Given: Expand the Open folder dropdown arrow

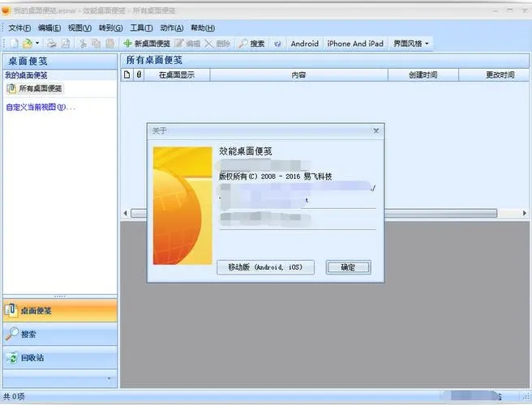Looking at the screenshot, I should click(37, 44).
